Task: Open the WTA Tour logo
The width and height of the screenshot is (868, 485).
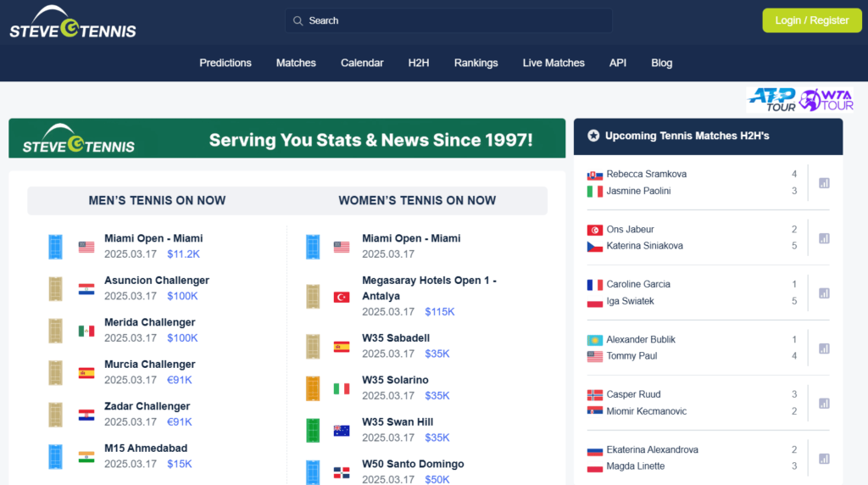Action: pos(826,100)
